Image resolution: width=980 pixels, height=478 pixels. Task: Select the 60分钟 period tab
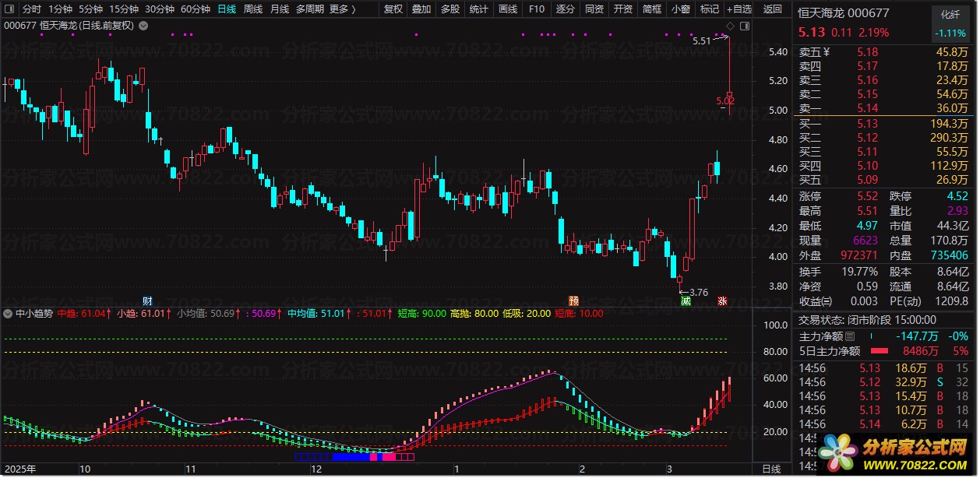tap(196, 9)
